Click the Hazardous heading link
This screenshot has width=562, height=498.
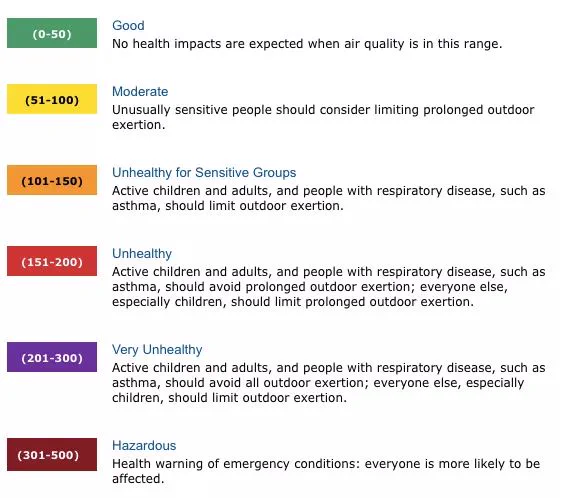click(144, 445)
